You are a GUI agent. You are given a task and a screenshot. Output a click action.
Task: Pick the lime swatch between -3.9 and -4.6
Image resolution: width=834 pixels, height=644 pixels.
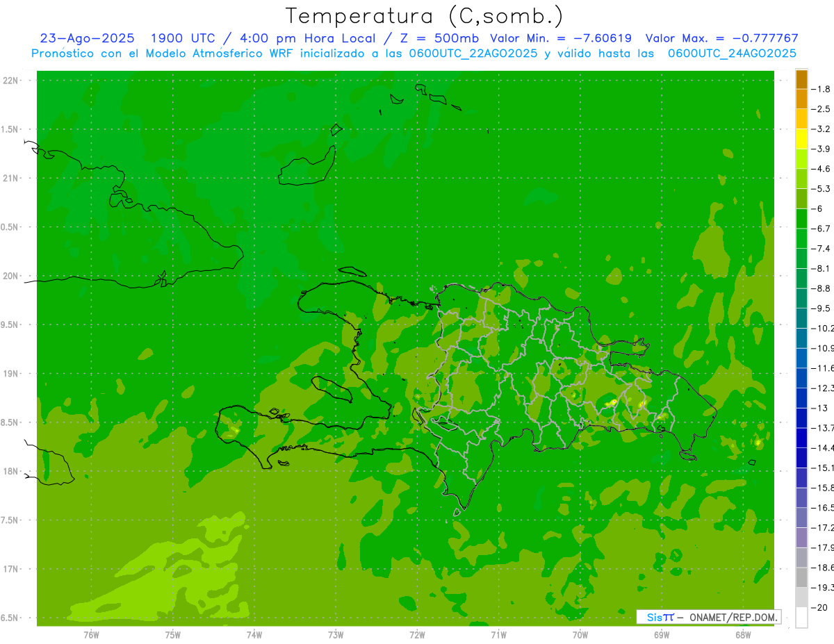[x=801, y=159]
